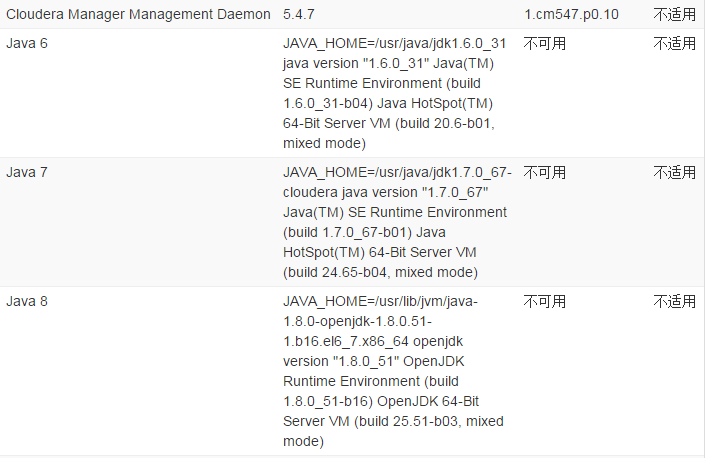The width and height of the screenshot is (711, 458).
Task: Select the Java 6 row label
Action: [27, 44]
